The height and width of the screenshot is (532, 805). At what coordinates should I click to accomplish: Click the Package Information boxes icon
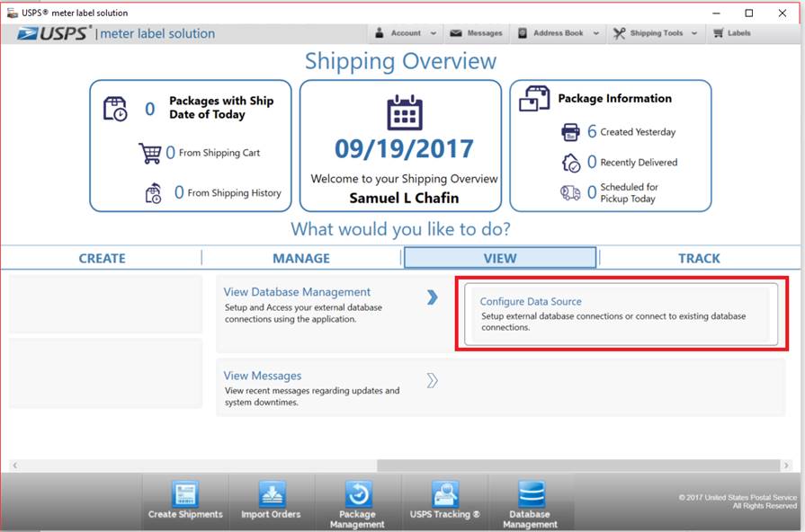pos(534,99)
